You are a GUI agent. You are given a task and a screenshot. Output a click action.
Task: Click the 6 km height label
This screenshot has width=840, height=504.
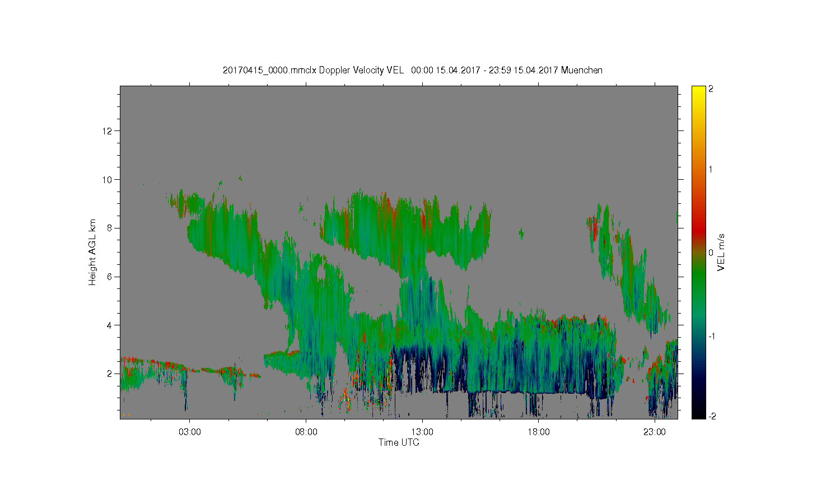tap(110, 277)
